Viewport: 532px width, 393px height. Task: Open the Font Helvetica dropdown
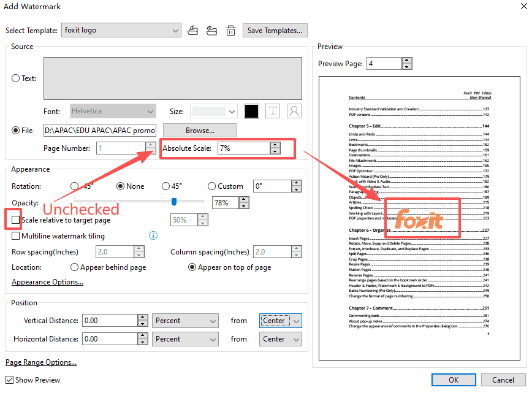coord(113,111)
